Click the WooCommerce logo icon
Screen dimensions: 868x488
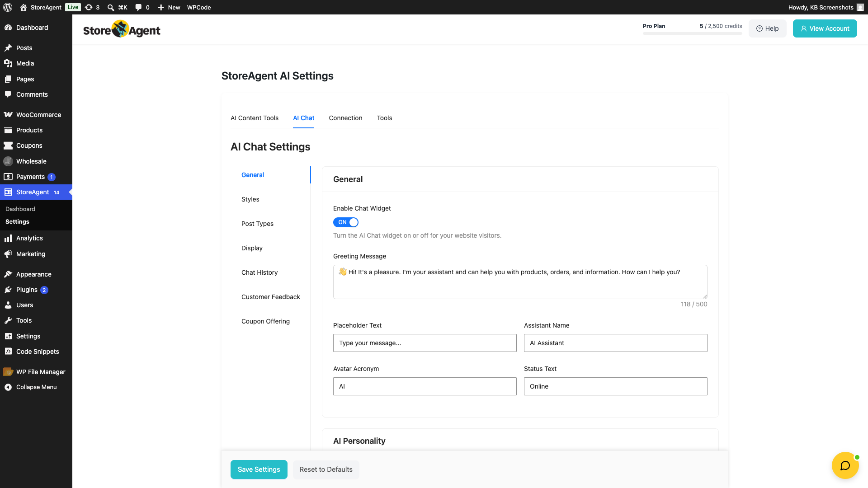tap(8, 115)
